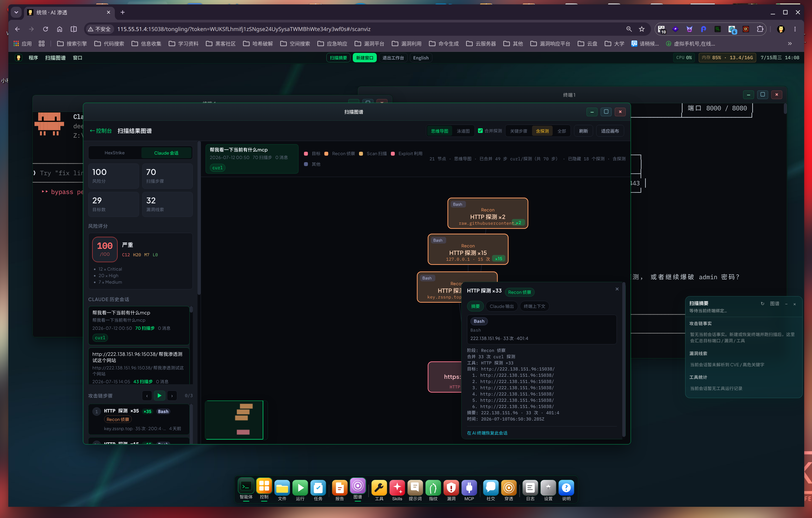This screenshot has height=518, width=812.
Task: Play the attack chain steps
Action: (159, 396)
